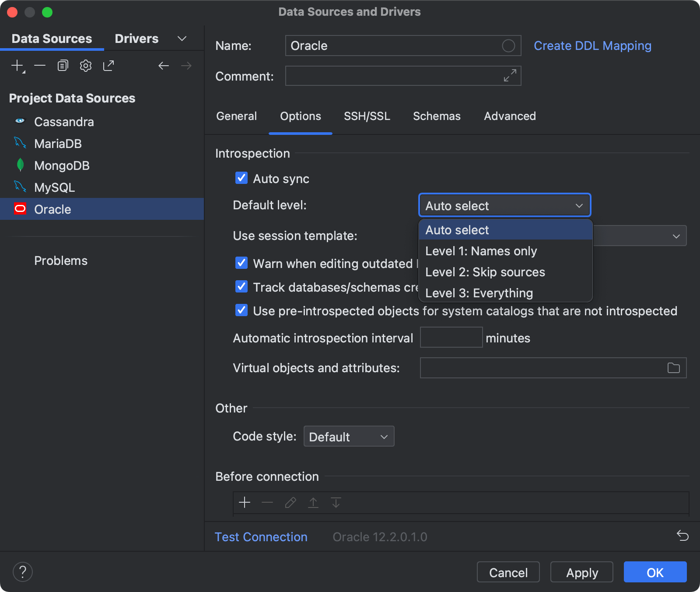Open the Code style dropdown
The width and height of the screenshot is (700, 592).
click(349, 436)
